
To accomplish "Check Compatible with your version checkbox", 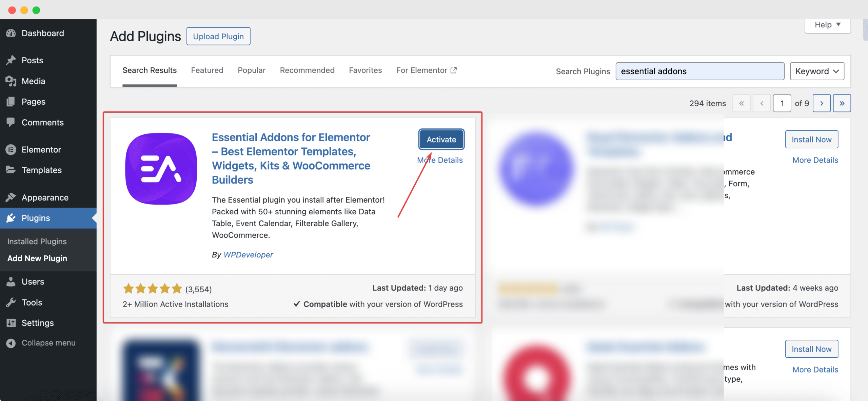I will (297, 304).
